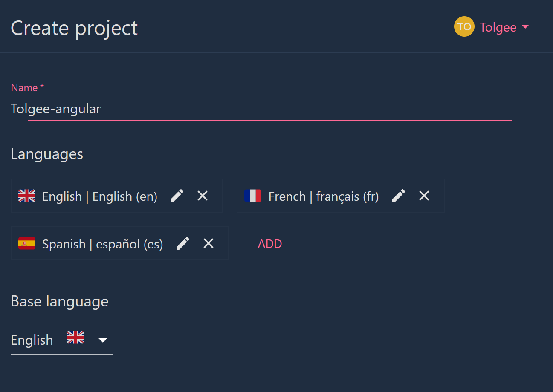Image resolution: width=553 pixels, height=392 pixels.
Task: Remove Spanish from the languages list
Action: (x=208, y=243)
